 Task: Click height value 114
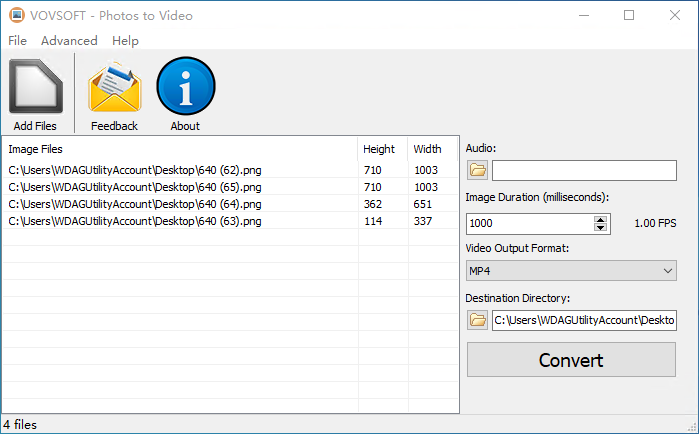coord(373,221)
